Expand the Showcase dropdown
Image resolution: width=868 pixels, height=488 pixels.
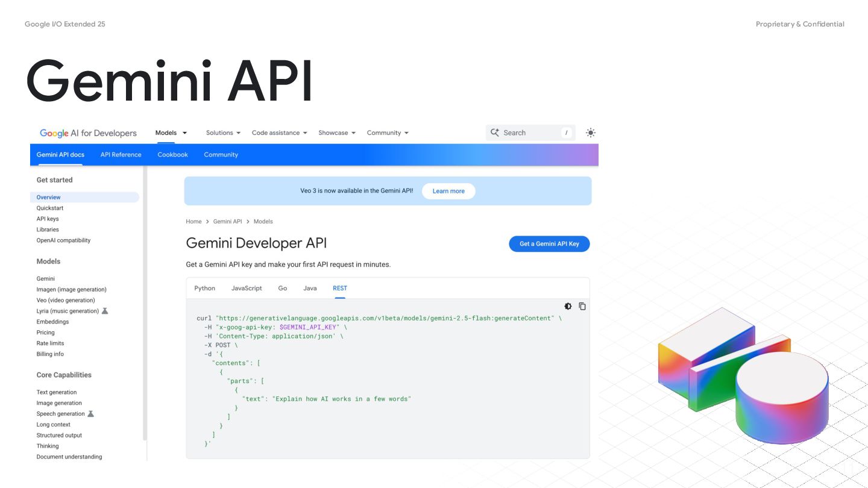337,133
